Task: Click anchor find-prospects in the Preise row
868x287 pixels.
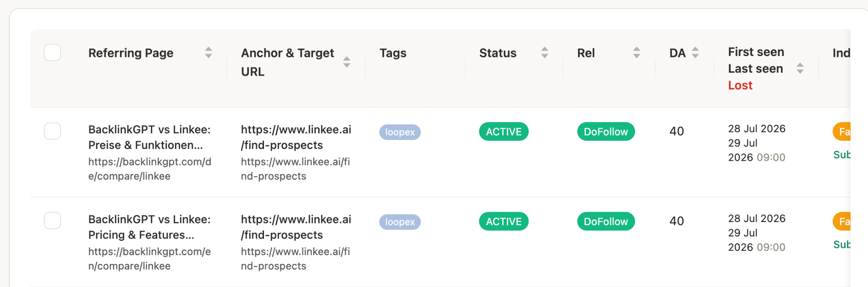Action: (296, 137)
